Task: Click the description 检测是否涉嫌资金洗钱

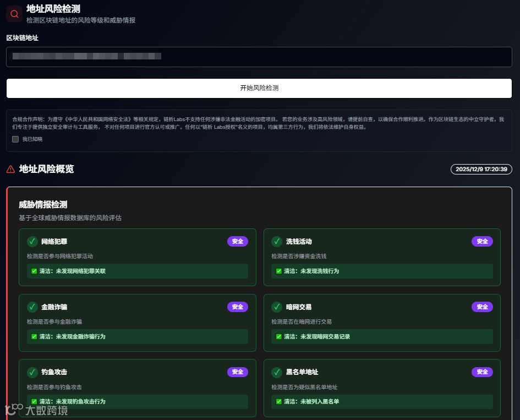Action: (299, 256)
